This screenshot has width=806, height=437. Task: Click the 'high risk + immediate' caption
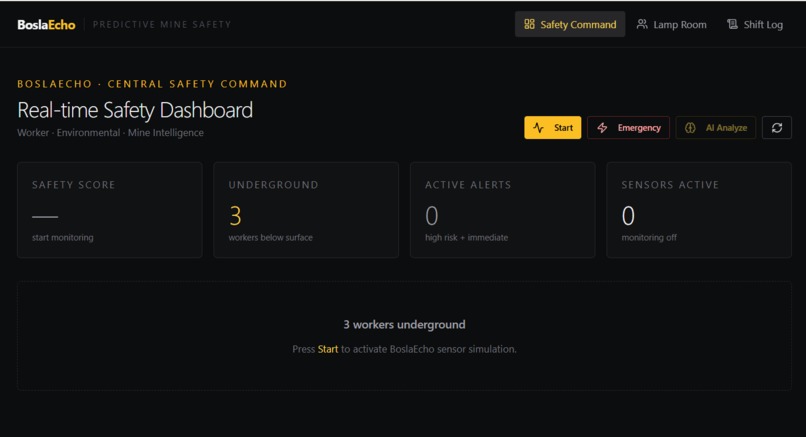pos(467,238)
